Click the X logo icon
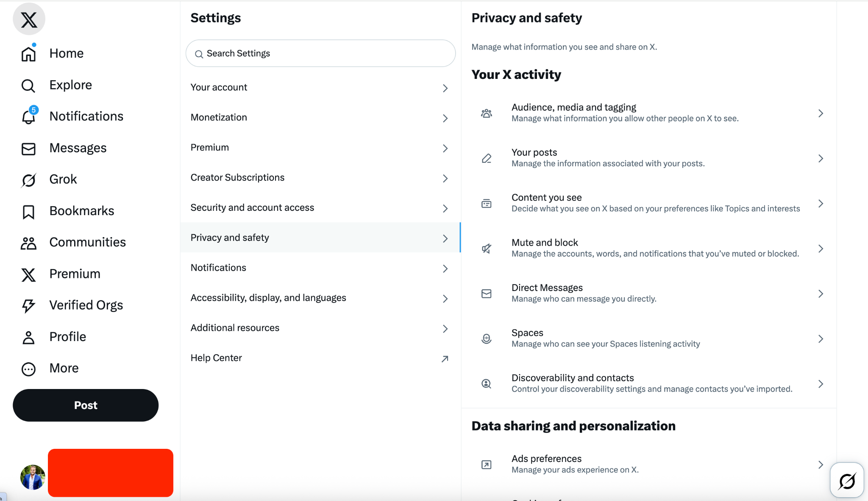This screenshot has width=868, height=501. click(29, 20)
